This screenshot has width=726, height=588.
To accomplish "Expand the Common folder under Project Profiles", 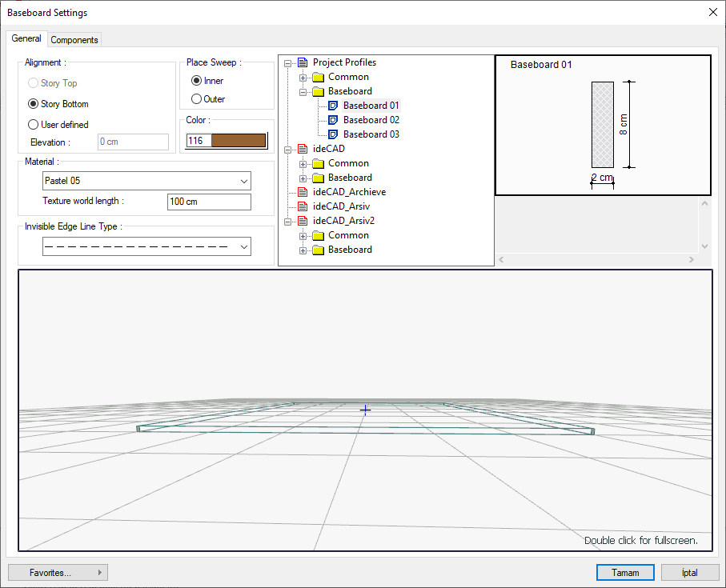I will [x=303, y=78].
